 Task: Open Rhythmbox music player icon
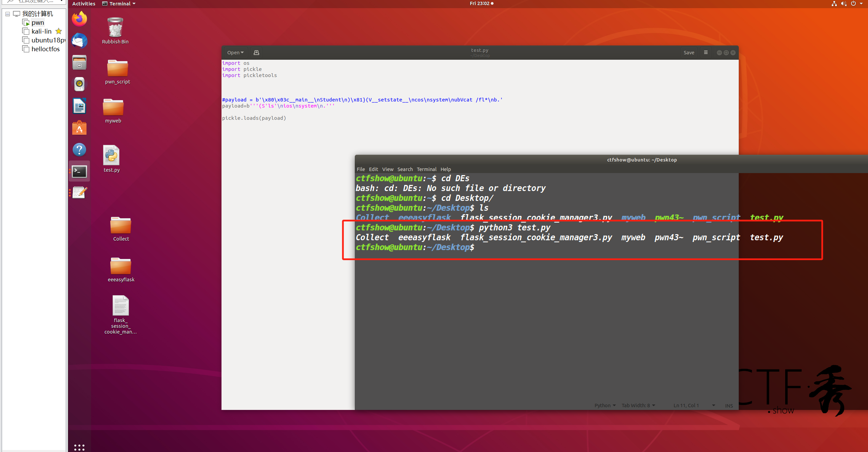pos(79,84)
